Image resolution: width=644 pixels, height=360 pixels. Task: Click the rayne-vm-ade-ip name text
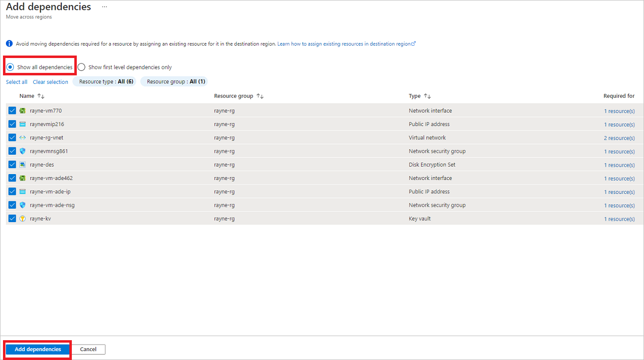point(50,191)
